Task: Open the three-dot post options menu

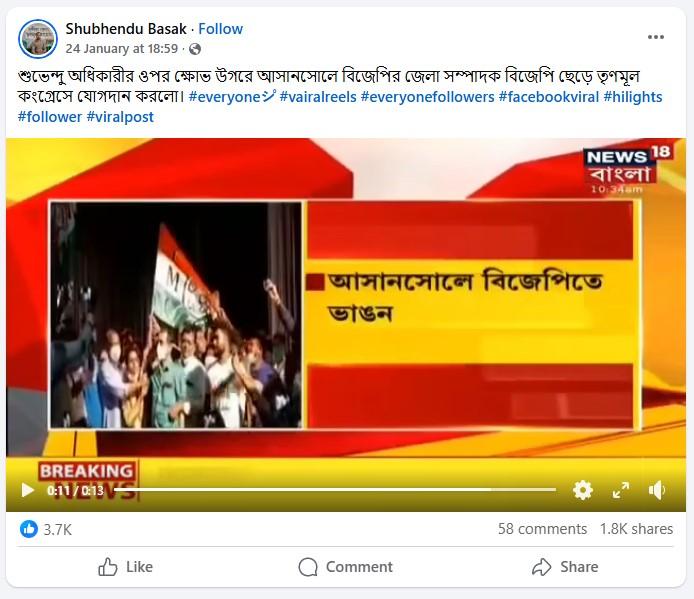Action: click(x=655, y=37)
